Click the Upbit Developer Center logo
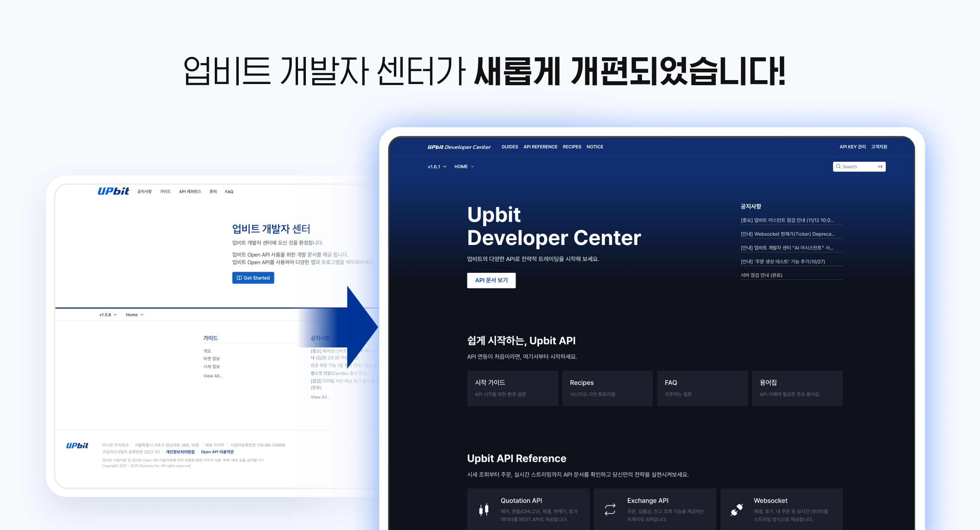This screenshot has width=980, height=530. tap(459, 147)
